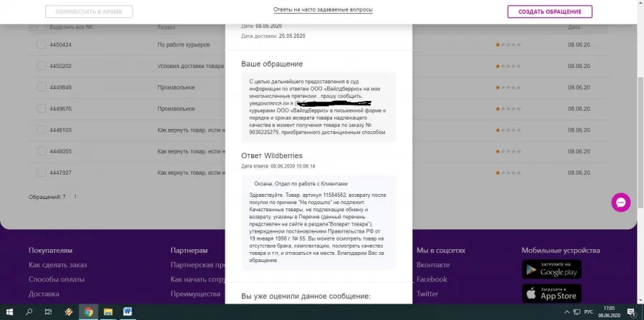Tick checkbox for request 4449848

(41, 87)
